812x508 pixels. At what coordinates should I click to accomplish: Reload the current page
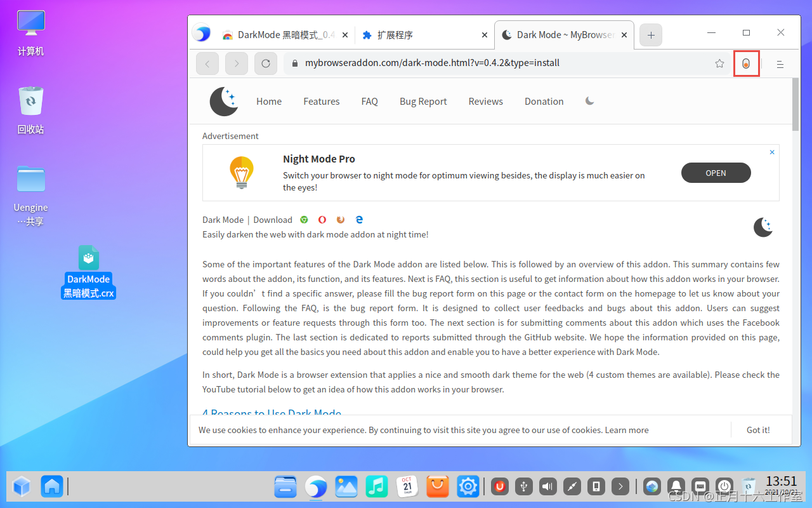click(x=266, y=63)
